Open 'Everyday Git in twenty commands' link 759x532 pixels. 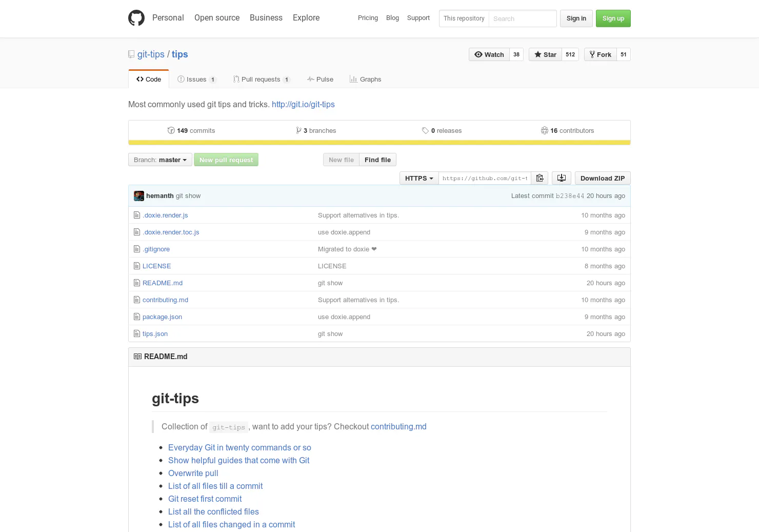tap(239, 447)
